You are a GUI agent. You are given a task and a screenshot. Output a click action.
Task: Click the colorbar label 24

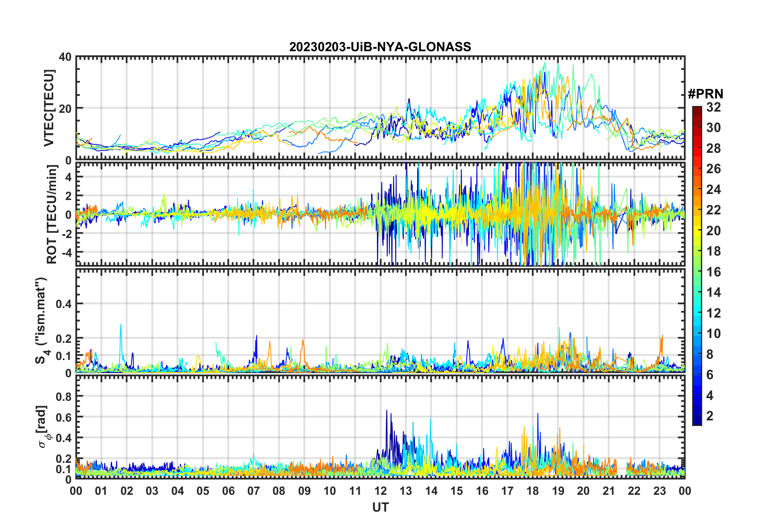713,190
